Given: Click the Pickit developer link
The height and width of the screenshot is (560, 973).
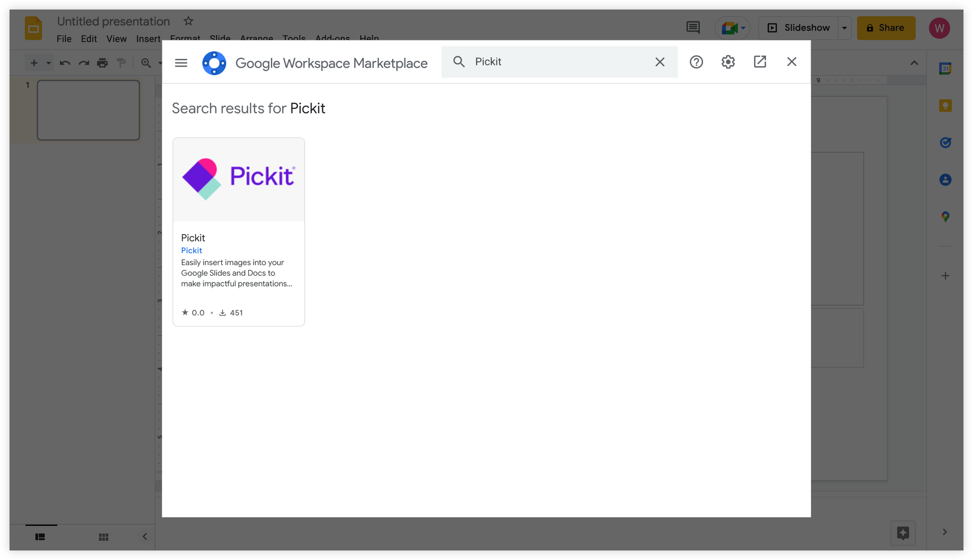Looking at the screenshot, I should [191, 250].
